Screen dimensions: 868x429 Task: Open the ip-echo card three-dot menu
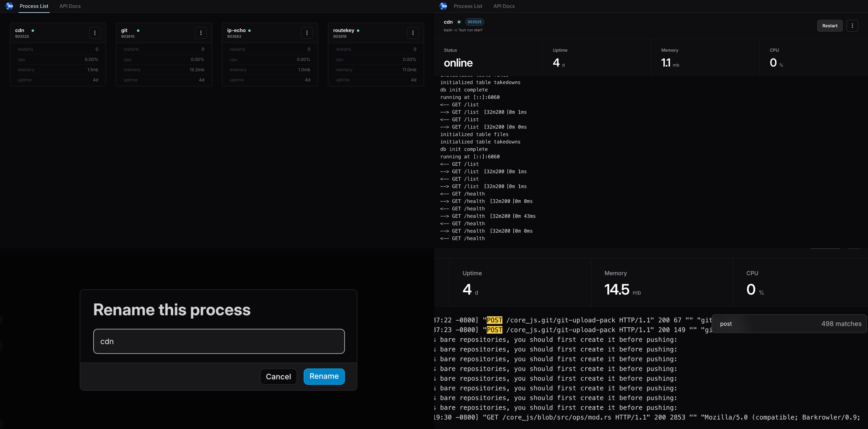click(x=307, y=33)
